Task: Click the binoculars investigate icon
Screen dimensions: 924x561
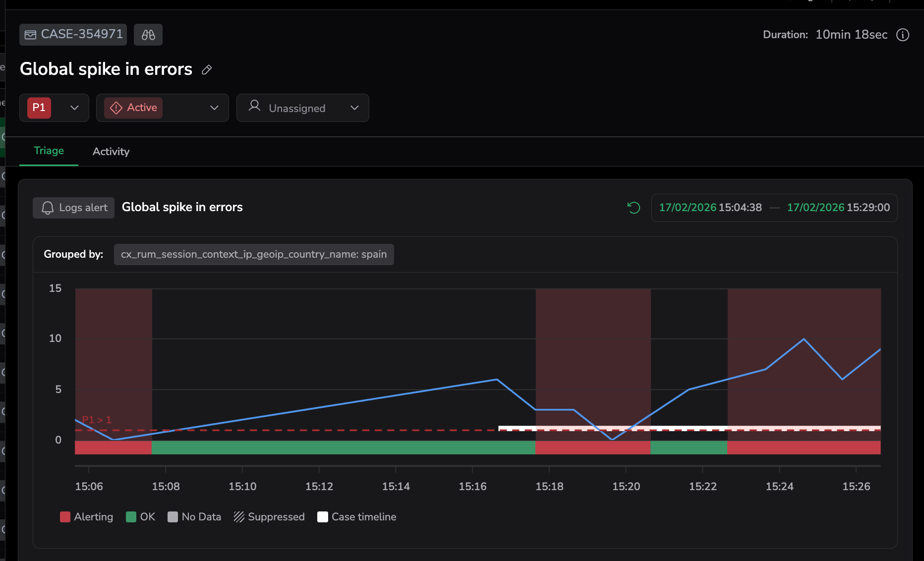Action: pyautogui.click(x=148, y=35)
